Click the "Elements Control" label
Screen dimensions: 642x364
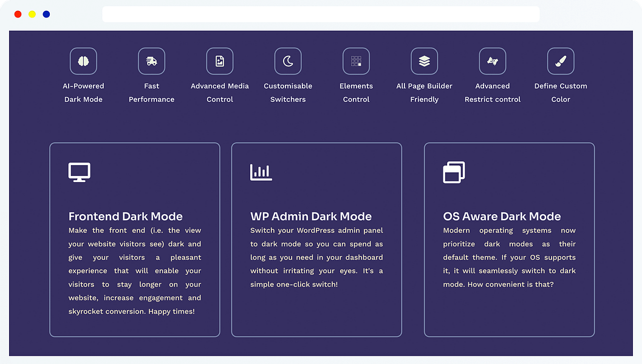356,92
